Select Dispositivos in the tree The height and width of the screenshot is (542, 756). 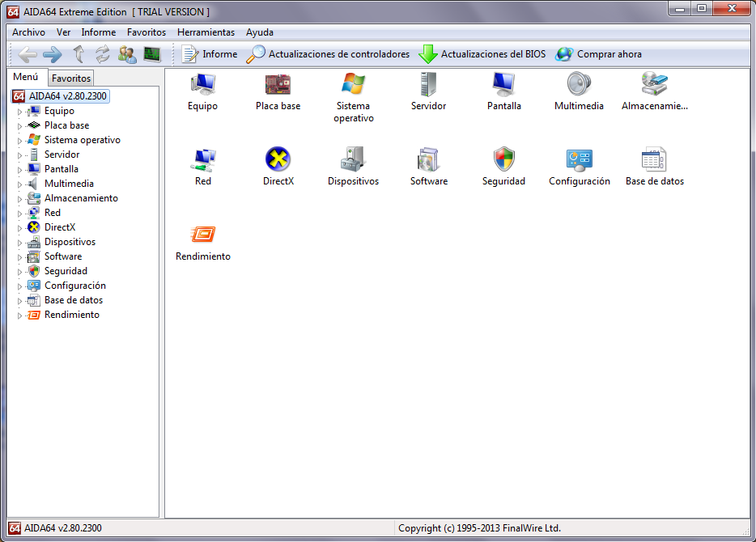point(70,242)
